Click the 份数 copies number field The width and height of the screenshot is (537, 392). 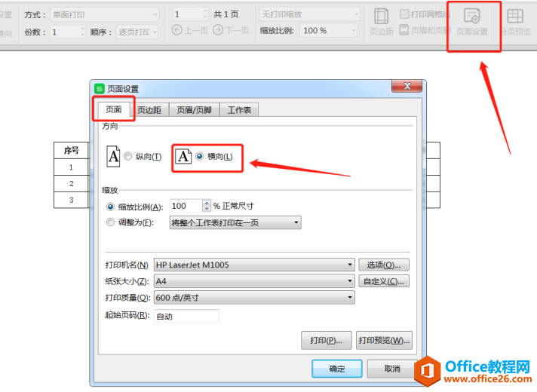tap(65, 32)
